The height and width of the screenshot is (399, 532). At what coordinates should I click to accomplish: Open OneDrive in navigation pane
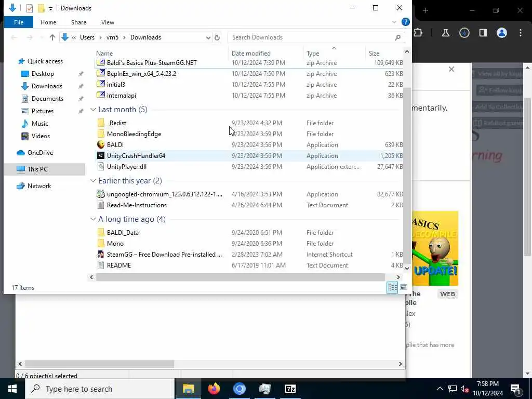40,153
